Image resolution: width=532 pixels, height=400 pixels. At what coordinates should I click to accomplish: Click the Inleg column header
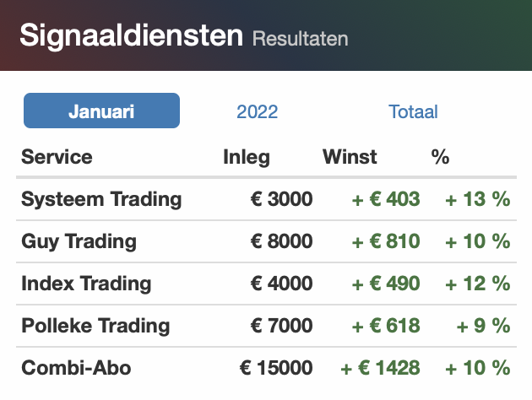247,157
